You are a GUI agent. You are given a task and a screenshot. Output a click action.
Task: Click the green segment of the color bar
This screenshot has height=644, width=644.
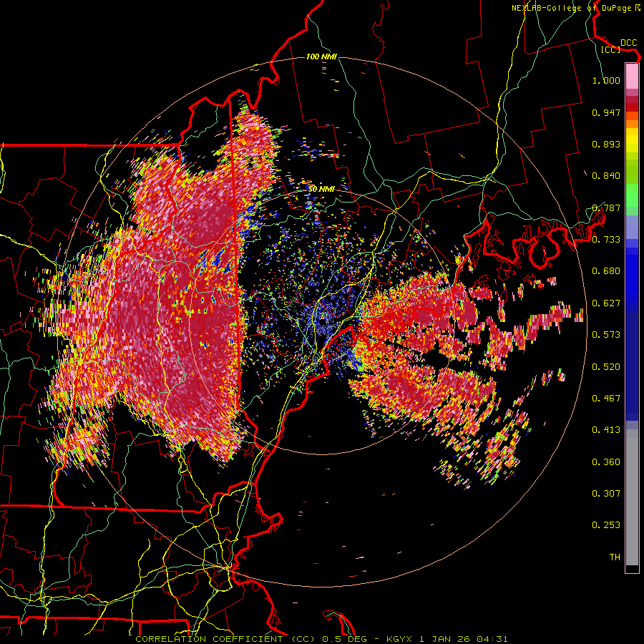pyautogui.click(x=632, y=195)
